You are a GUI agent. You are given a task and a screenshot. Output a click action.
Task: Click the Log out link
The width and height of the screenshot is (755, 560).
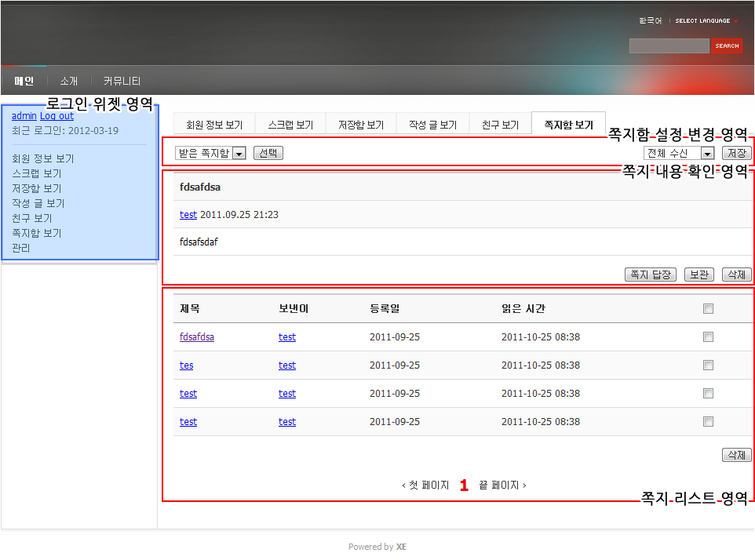(x=57, y=115)
